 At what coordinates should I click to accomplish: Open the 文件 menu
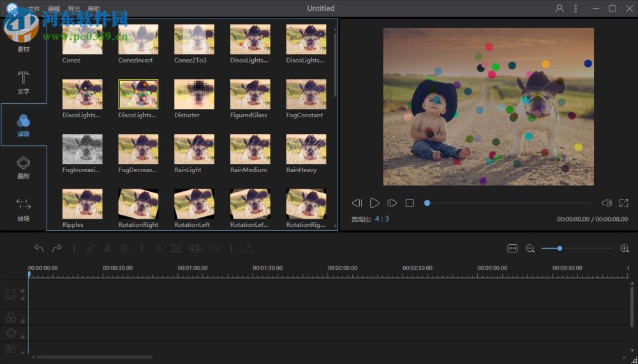[x=34, y=9]
